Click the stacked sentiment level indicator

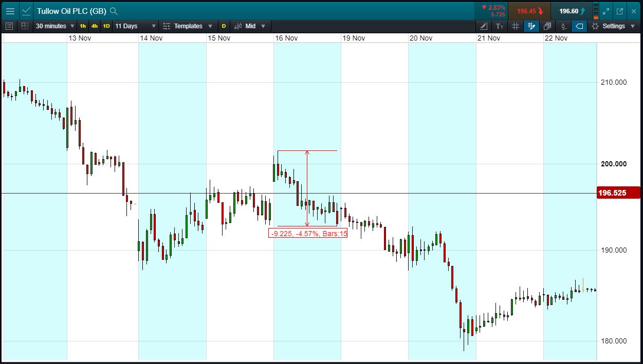point(596,11)
